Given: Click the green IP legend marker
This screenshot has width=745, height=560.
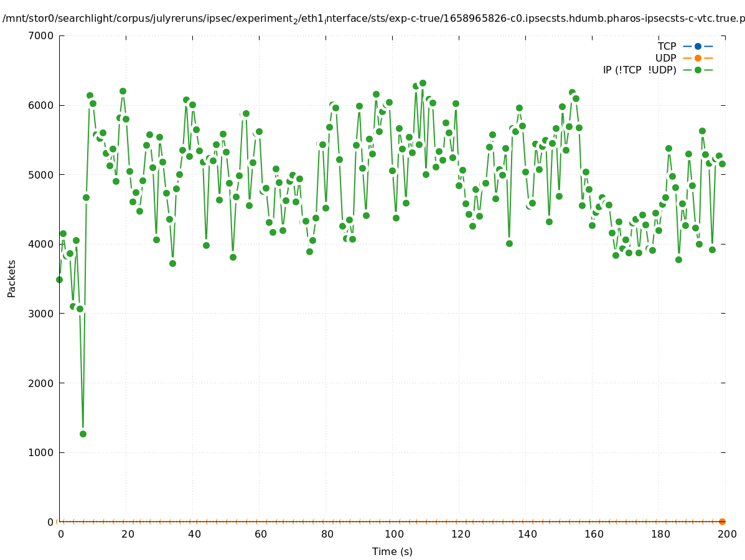Looking at the screenshot, I should coord(698,70).
